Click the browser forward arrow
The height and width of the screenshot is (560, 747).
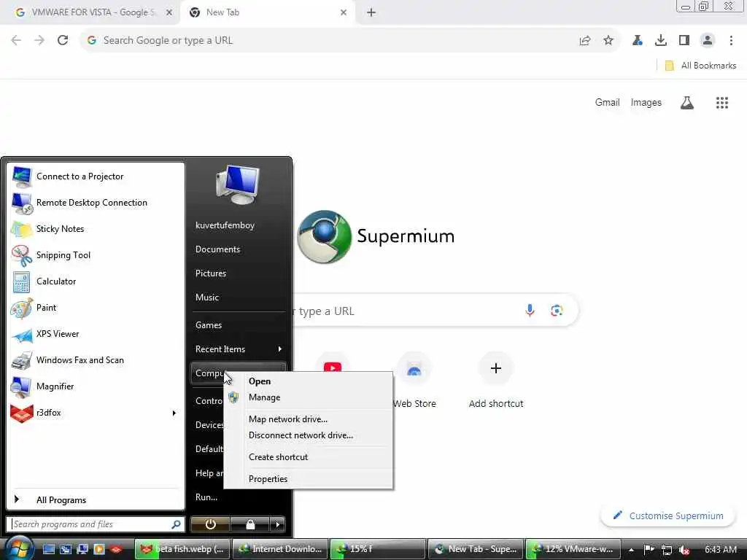(39, 41)
